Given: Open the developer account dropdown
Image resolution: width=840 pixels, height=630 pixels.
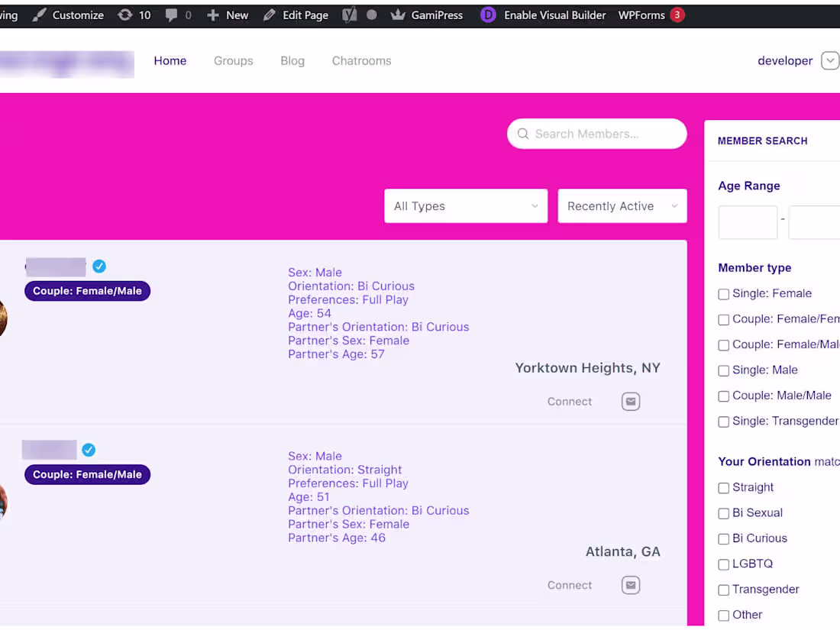Looking at the screenshot, I should click(829, 60).
